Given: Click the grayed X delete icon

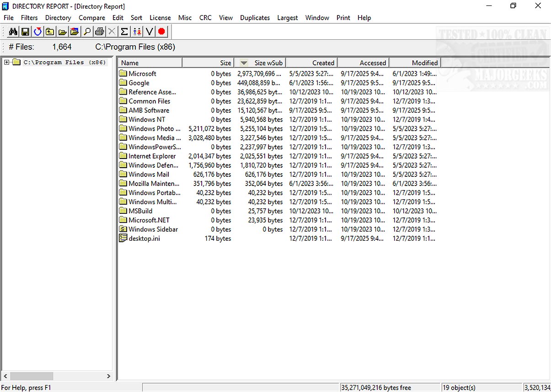Looking at the screenshot, I should 112,32.
